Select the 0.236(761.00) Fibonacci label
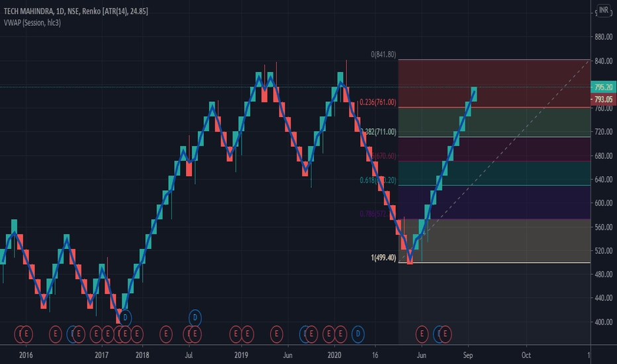 tap(378, 103)
